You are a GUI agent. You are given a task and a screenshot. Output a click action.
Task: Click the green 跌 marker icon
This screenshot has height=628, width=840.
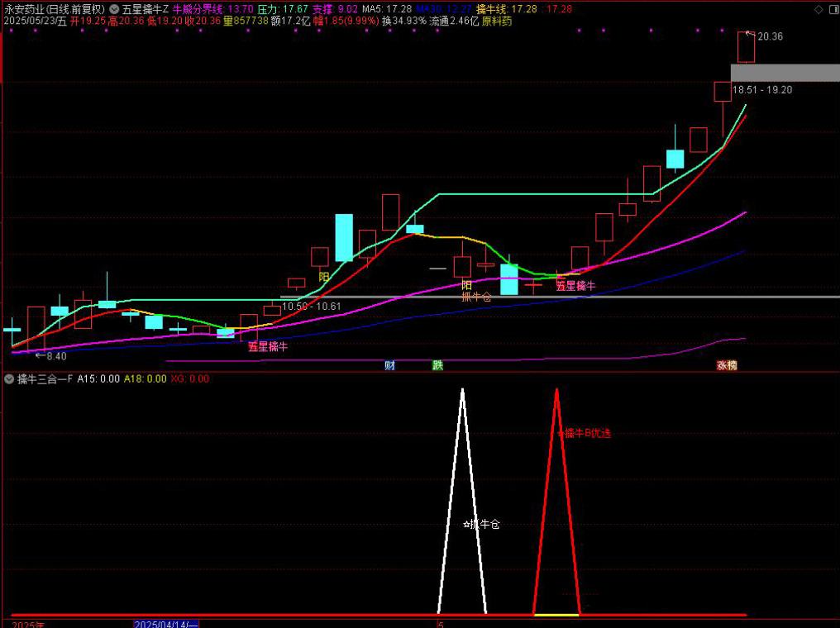(437, 365)
